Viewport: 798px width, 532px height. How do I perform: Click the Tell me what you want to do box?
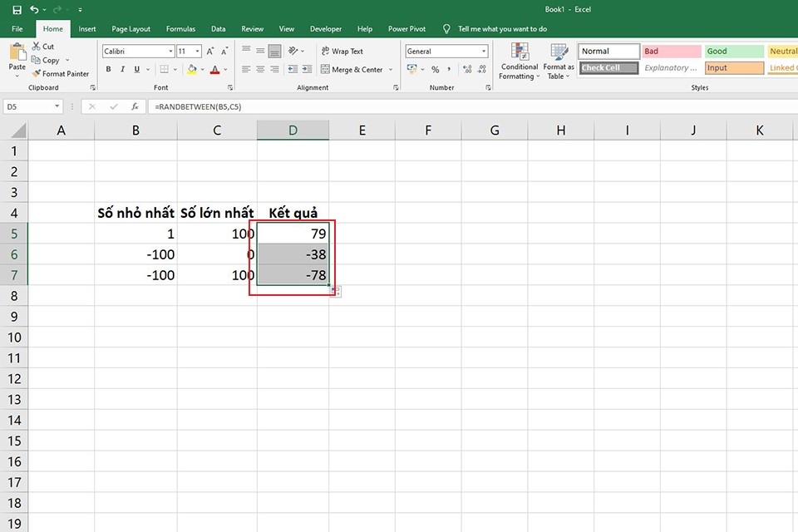click(x=502, y=29)
